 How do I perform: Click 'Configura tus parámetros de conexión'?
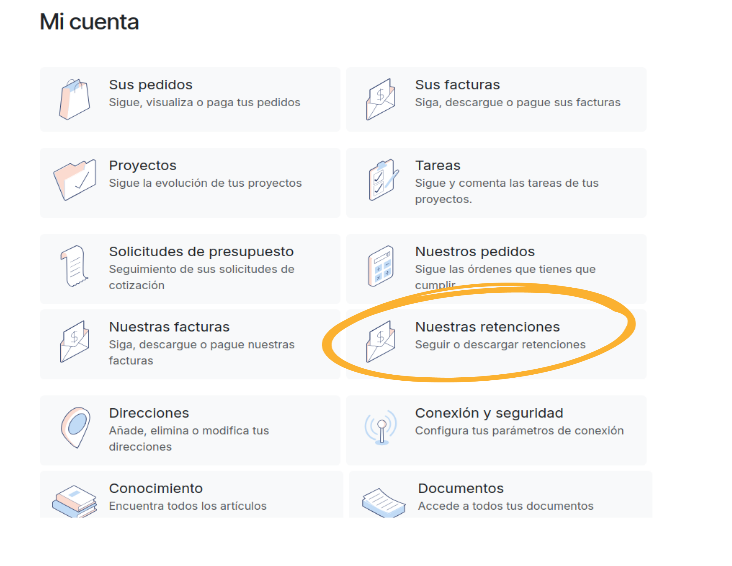pos(519,431)
